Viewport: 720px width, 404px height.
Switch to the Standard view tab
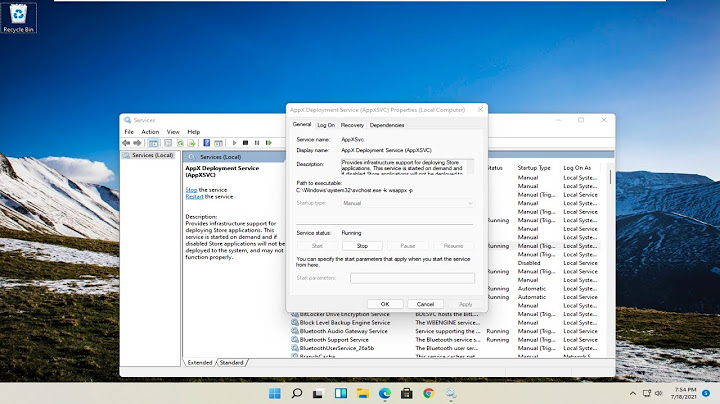click(231, 363)
